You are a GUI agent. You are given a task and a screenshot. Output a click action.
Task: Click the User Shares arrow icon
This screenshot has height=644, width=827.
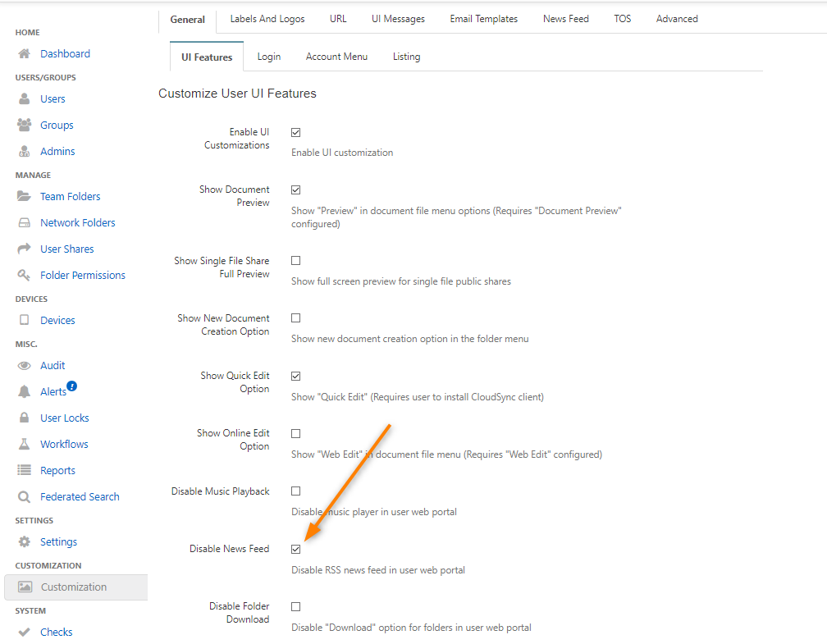(x=25, y=249)
